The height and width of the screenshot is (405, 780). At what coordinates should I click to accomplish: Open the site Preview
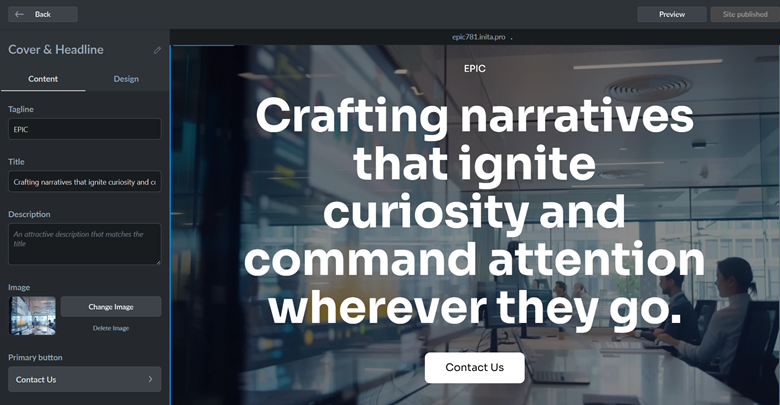pyautogui.click(x=672, y=14)
